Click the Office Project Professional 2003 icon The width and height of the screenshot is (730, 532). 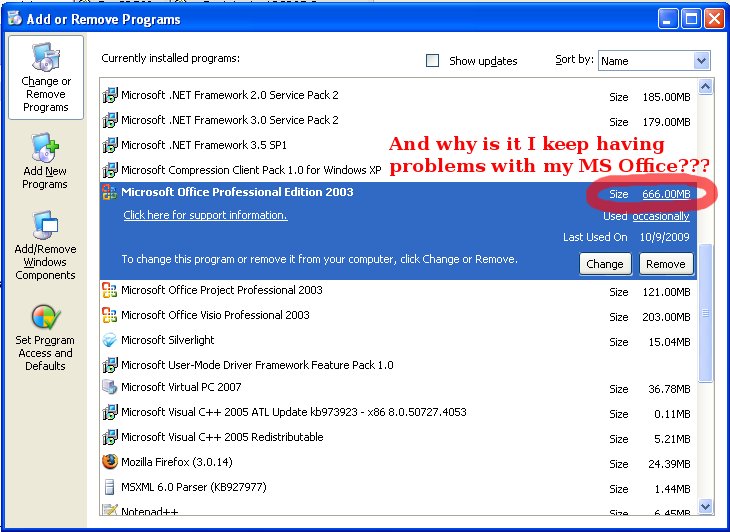(x=110, y=291)
